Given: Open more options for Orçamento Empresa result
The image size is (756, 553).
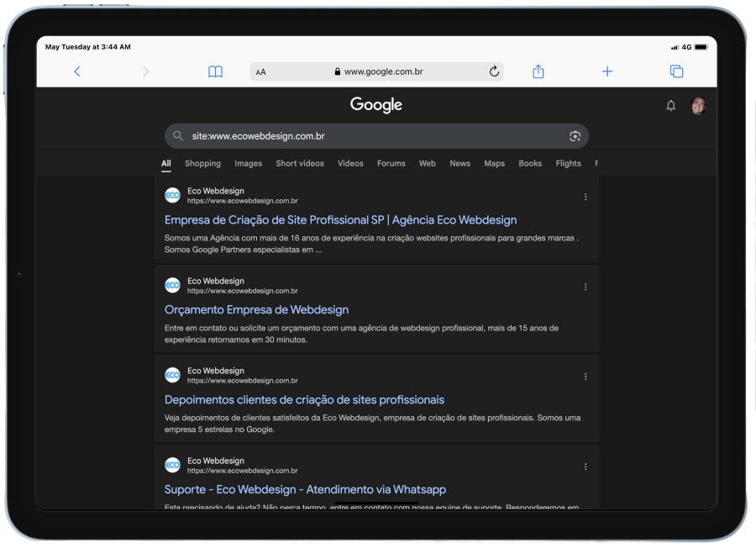Looking at the screenshot, I should point(585,287).
